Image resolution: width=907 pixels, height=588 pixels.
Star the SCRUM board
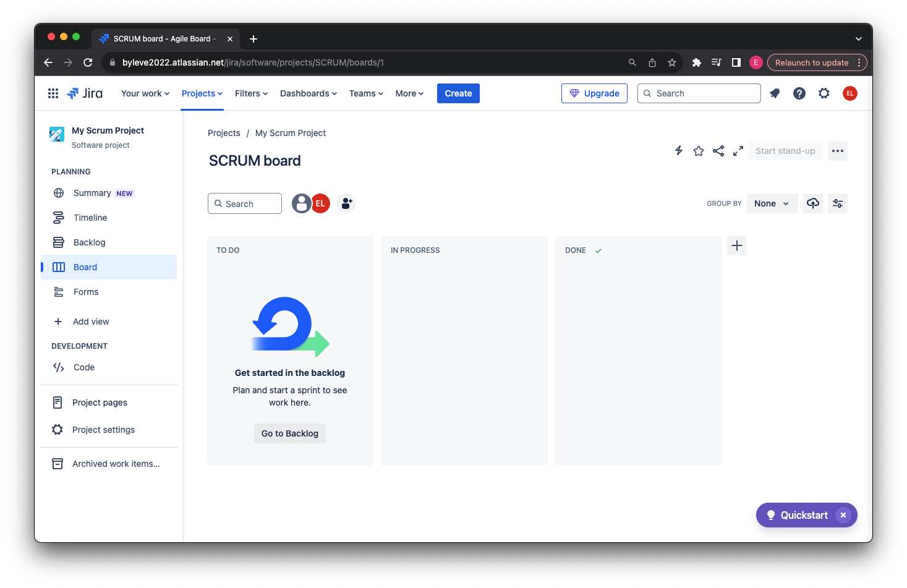(699, 151)
